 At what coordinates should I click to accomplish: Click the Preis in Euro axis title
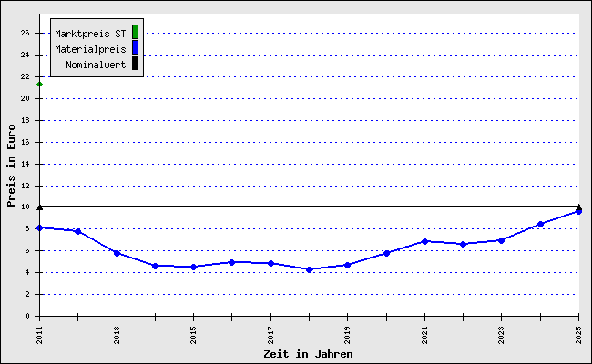pos(11,166)
